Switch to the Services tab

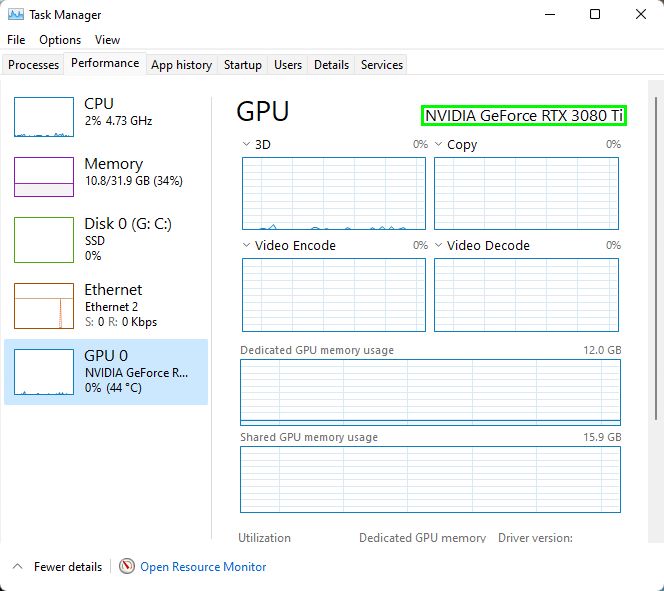coord(382,65)
